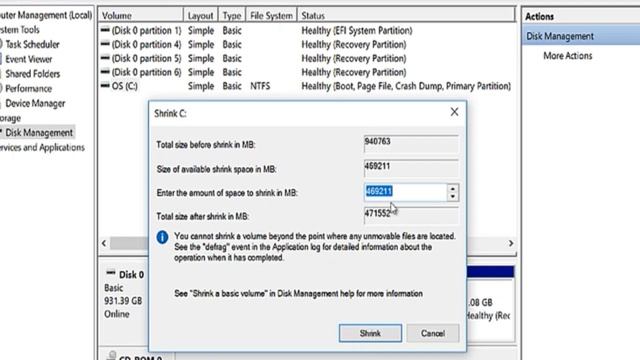This screenshot has width=640, height=360.
Task: Select the Disk 0 partition 5 volume row
Action: tap(307, 58)
